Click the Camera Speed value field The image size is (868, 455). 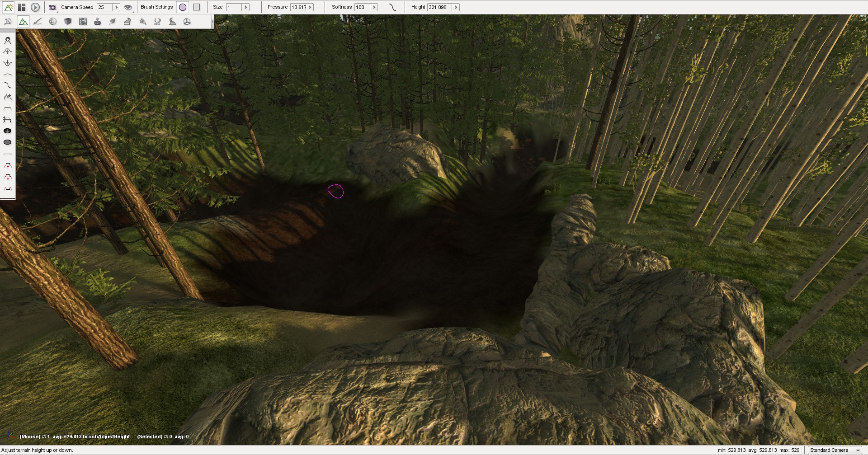click(104, 7)
